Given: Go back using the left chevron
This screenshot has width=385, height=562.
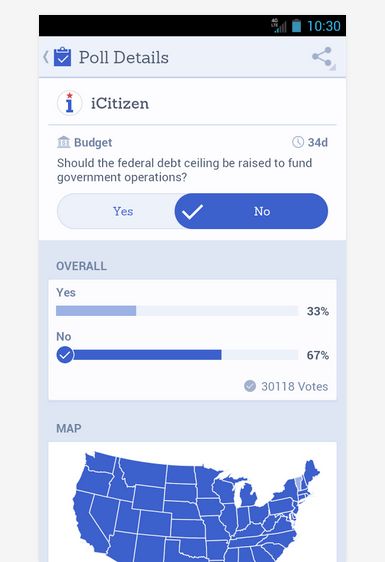Looking at the screenshot, I should coord(46,57).
